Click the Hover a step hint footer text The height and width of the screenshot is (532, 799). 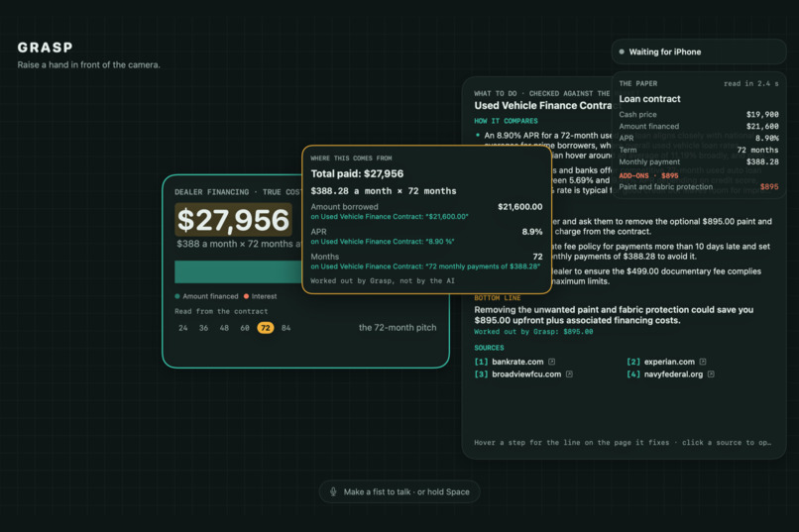pos(623,443)
